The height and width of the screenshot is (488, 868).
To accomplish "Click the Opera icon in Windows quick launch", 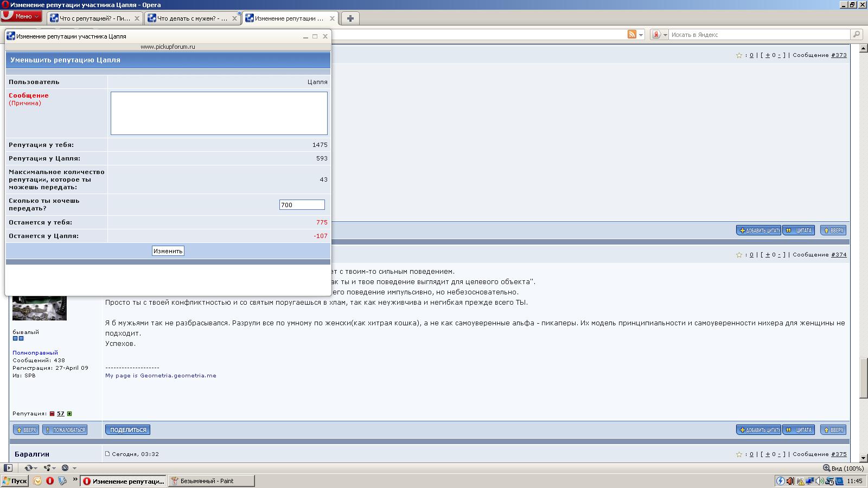I will [50, 481].
